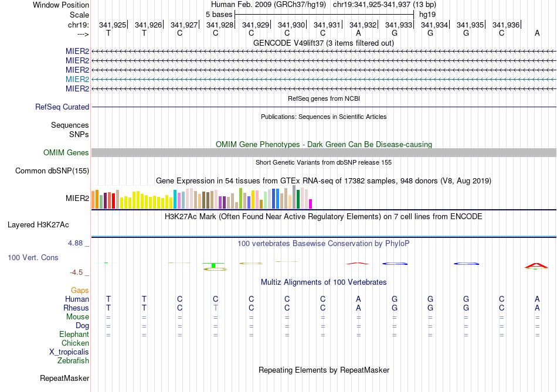Click the Sequences publications subtrack label
Image resolution: width=557 pixels, height=392 pixels.
70,125
